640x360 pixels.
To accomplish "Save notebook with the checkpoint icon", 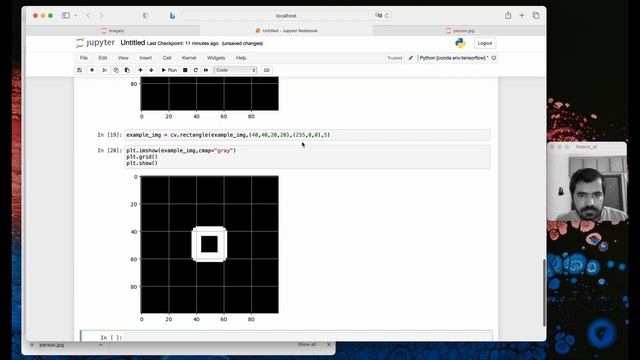I will (x=80, y=70).
